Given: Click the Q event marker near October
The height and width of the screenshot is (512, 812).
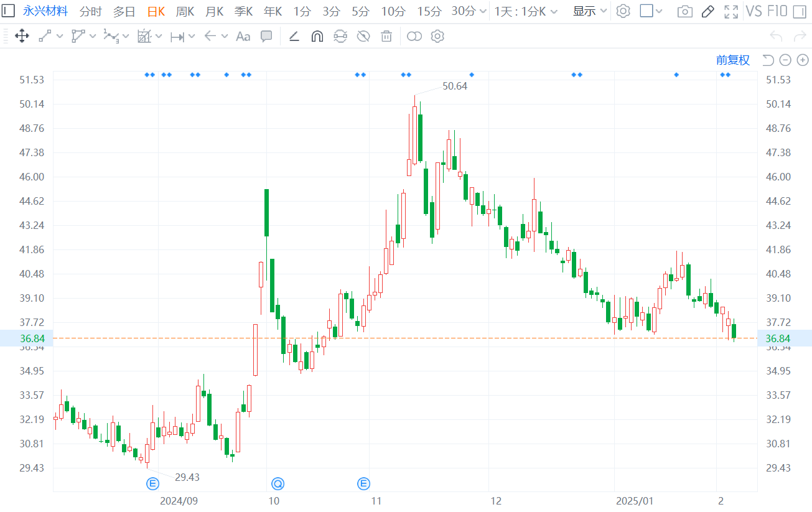Looking at the screenshot, I should (278, 483).
